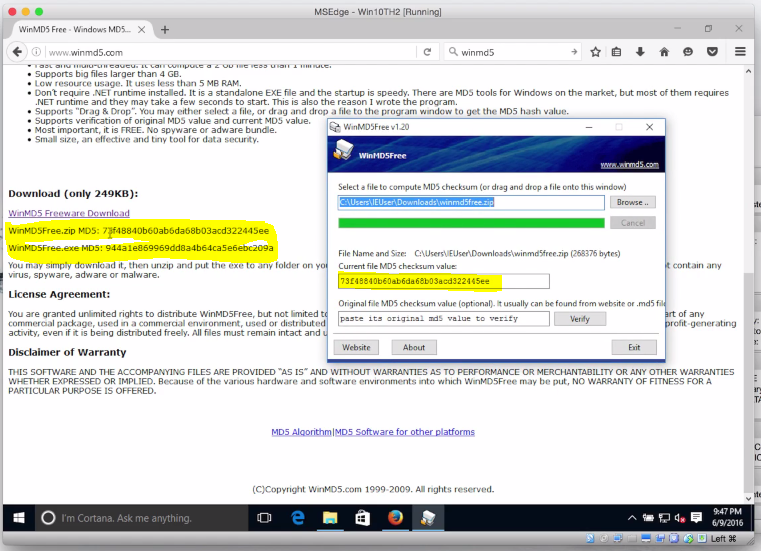Image resolution: width=761 pixels, height=551 pixels.
Task: Go back with Firefox back arrow
Action: click(x=17, y=52)
